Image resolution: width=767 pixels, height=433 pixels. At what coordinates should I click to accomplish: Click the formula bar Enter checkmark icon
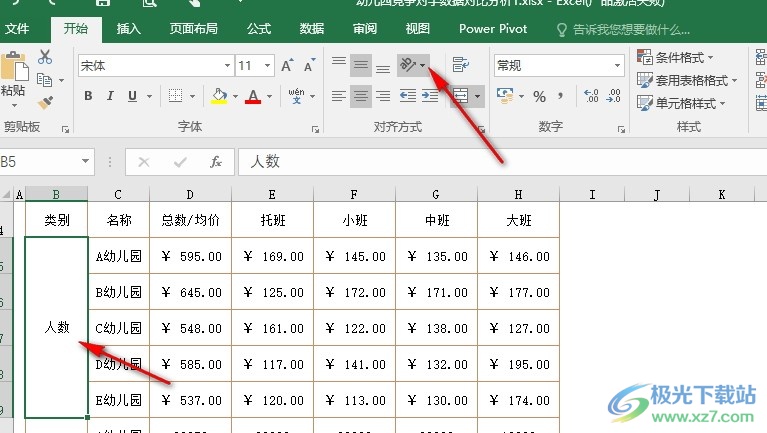[180, 162]
